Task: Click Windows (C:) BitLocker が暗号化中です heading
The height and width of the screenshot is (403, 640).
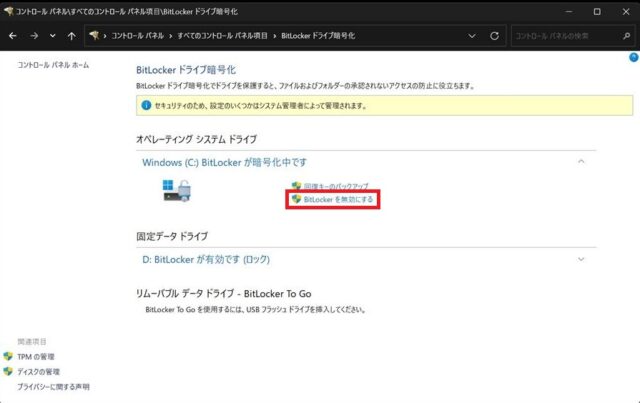Action: click(x=224, y=162)
